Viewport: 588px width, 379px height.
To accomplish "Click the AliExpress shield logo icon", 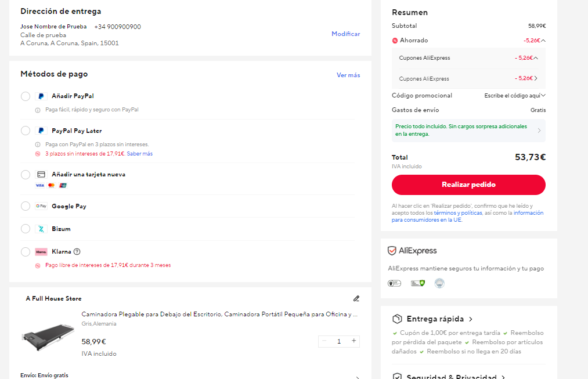I will pyautogui.click(x=392, y=250).
